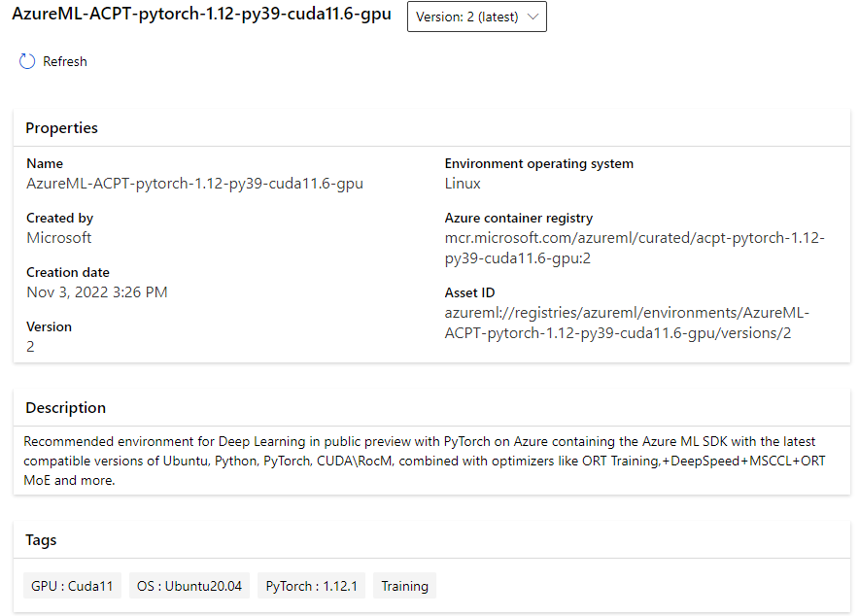Select the Tags section header
Viewport: 859px width, 616px height.
point(41,540)
